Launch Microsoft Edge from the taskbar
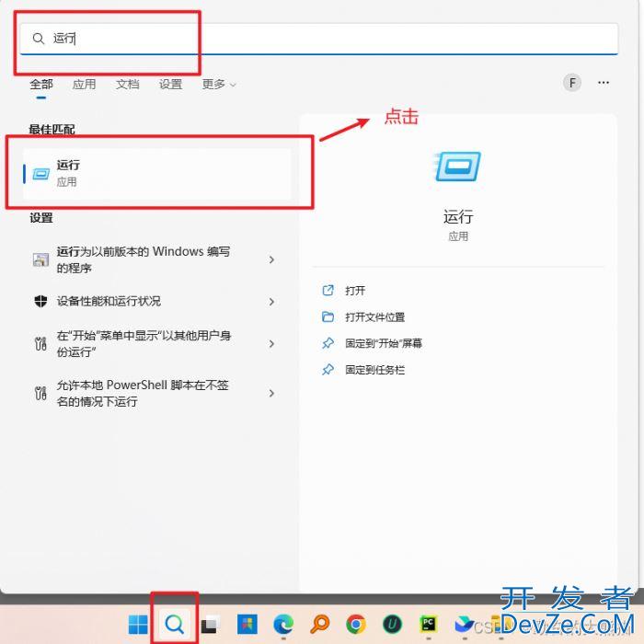Viewport: 644px width, 644px height. point(282,625)
